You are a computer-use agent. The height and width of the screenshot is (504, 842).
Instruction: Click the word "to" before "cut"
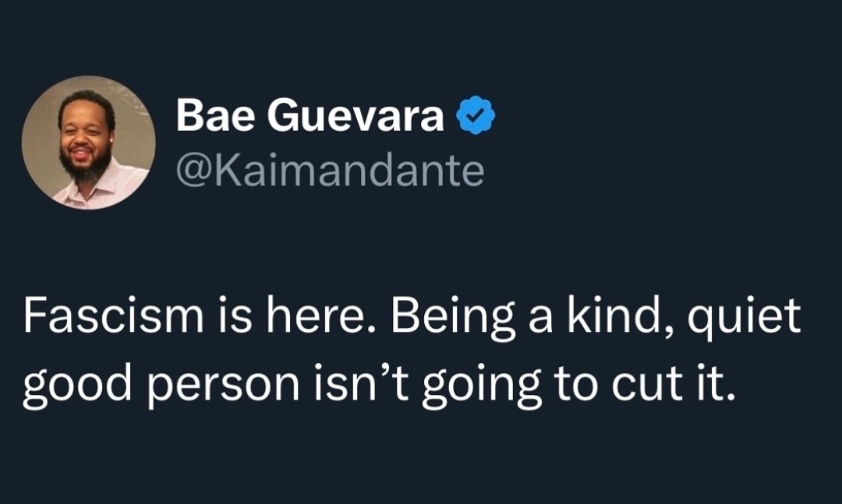(577, 386)
